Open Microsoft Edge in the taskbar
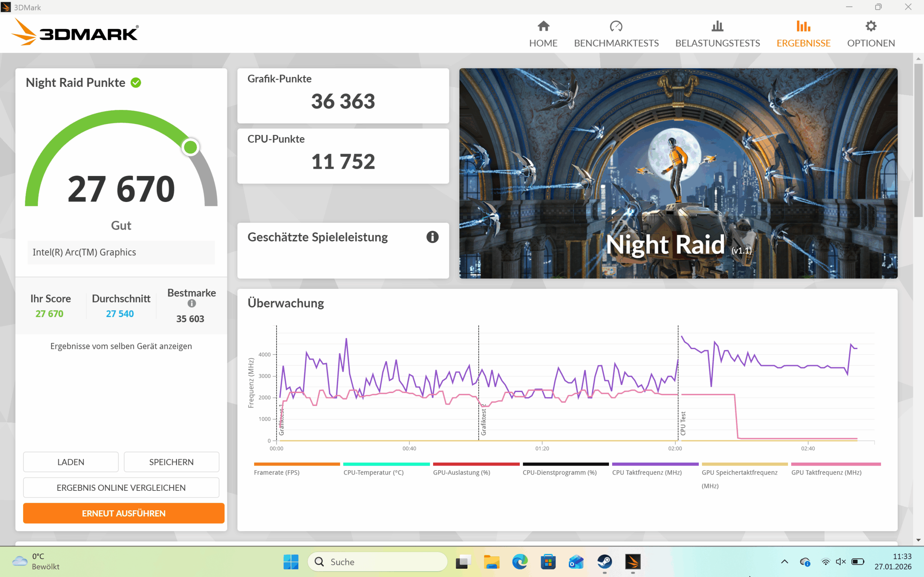 tap(519, 562)
